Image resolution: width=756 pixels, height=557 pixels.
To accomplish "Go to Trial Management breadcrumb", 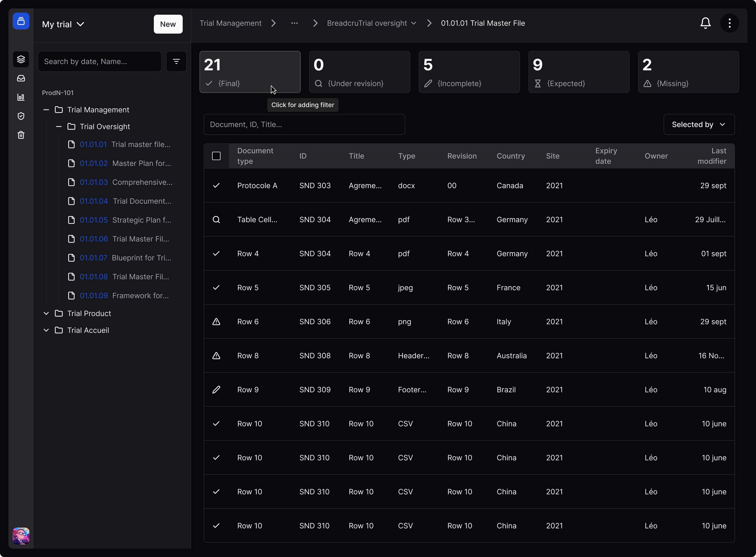I will [x=230, y=23].
